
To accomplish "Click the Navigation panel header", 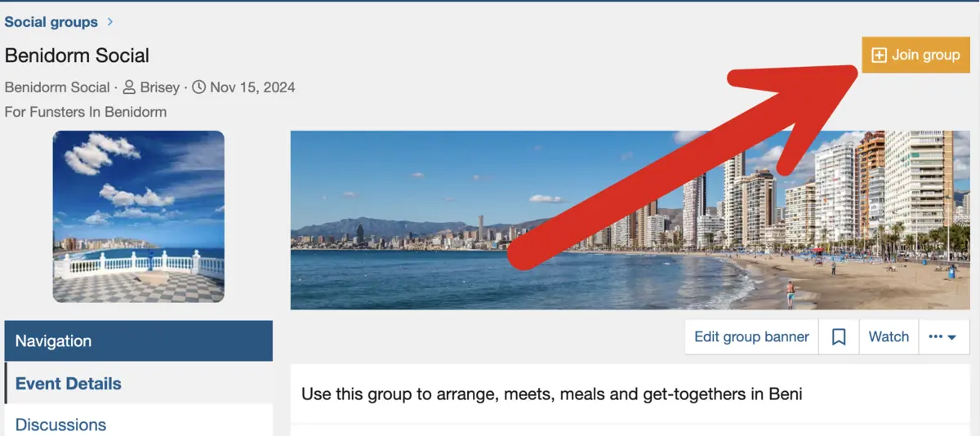I will pyautogui.click(x=139, y=341).
